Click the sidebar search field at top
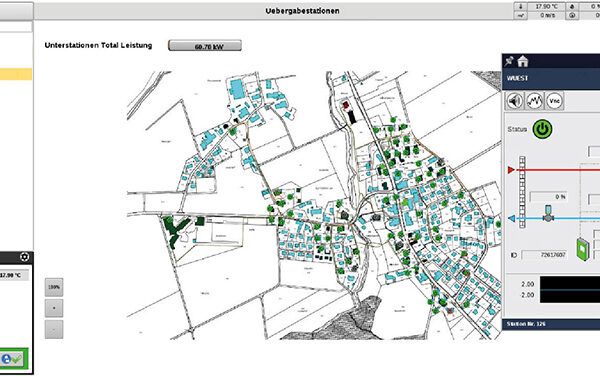This screenshot has width=600, height=377. [x=16, y=26]
